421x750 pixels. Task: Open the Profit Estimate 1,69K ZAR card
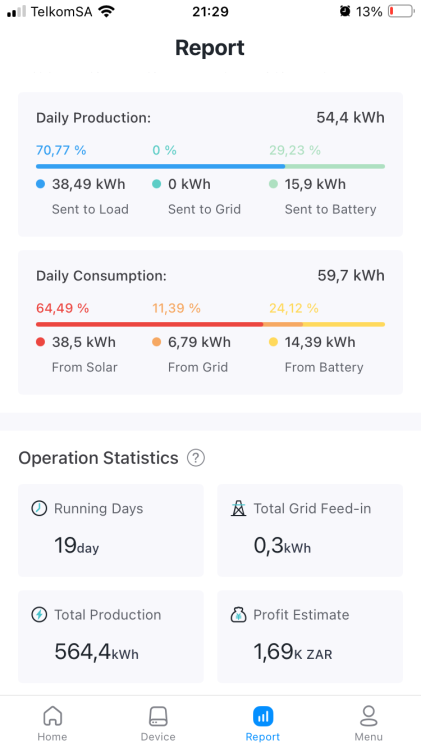click(x=310, y=637)
